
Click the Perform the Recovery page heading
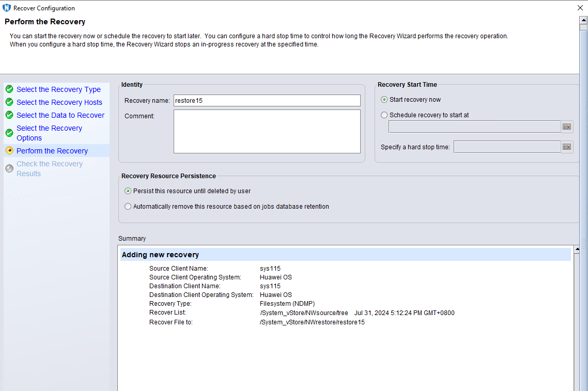tap(45, 22)
